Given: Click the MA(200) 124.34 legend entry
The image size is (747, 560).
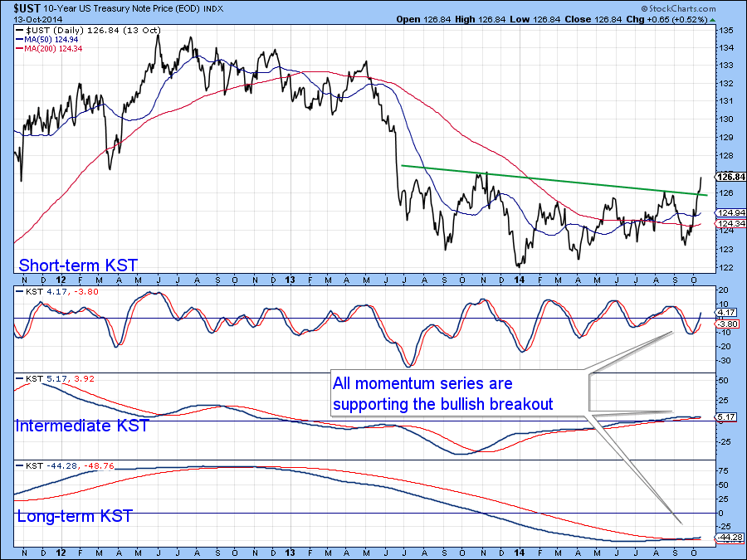Looking at the screenshot, I should coord(49,49).
